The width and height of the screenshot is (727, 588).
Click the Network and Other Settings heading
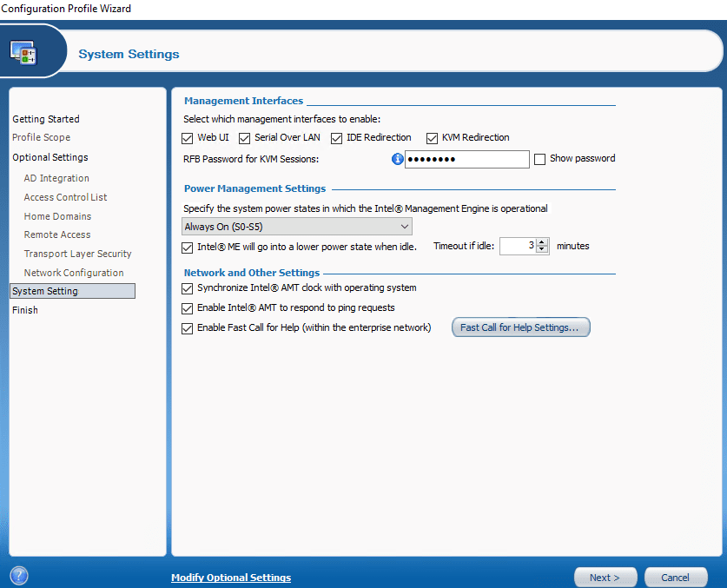[x=252, y=273]
